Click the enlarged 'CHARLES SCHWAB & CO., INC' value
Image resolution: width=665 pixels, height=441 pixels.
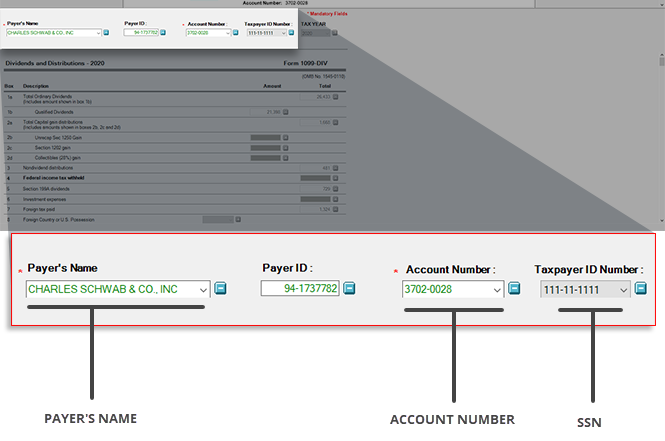click(x=103, y=289)
